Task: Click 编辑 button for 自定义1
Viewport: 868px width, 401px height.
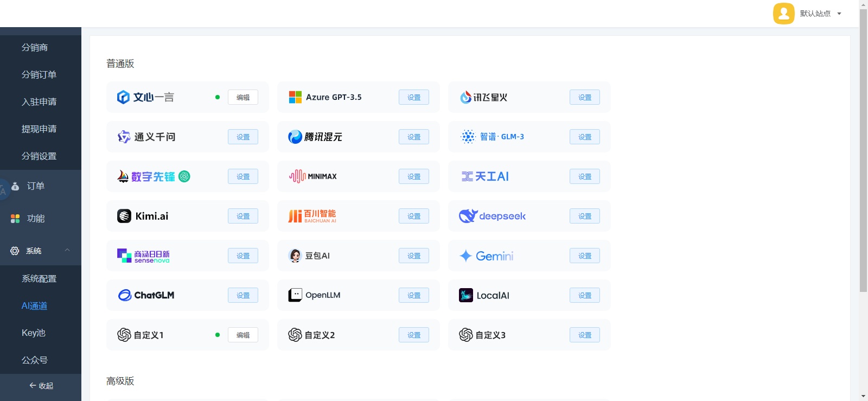Action: pos(243,335)
